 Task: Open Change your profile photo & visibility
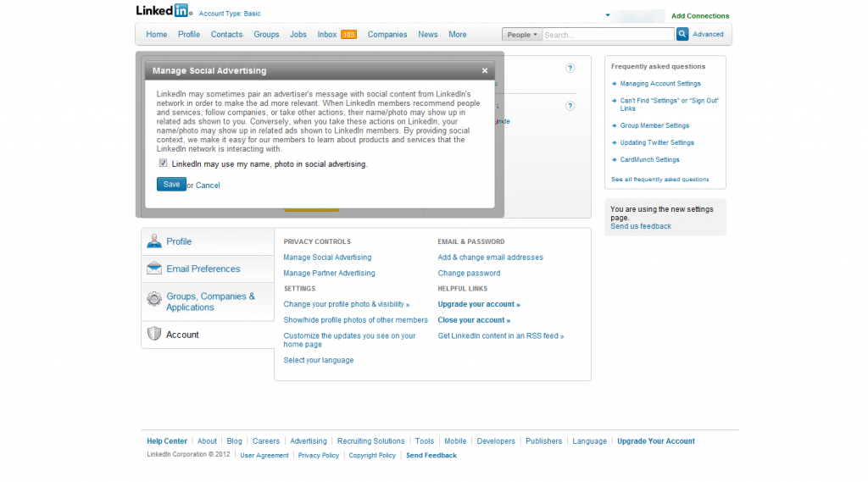347,304
